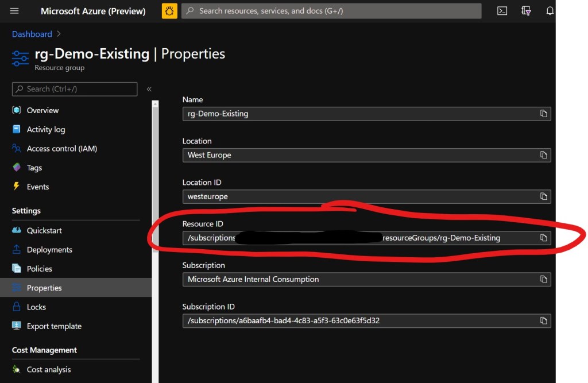Launch Cloud Shell from the top bar
The height and width of the screenshot is (383, 588).
tap(502, 11)
